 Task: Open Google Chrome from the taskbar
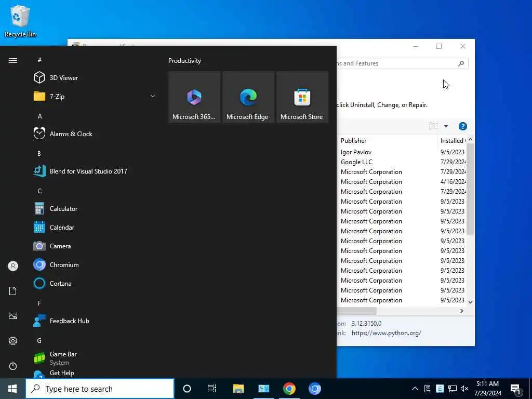(x=289, y=389)
